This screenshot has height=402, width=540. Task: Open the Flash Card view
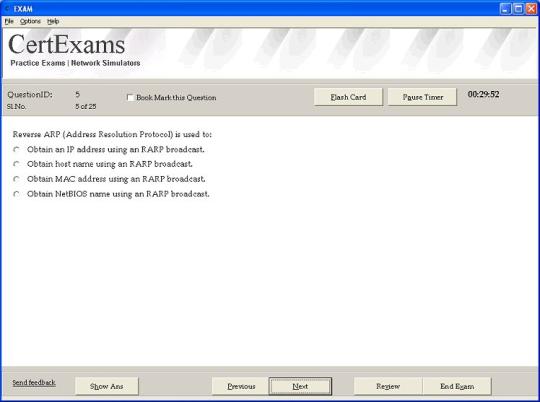point(348,97)
